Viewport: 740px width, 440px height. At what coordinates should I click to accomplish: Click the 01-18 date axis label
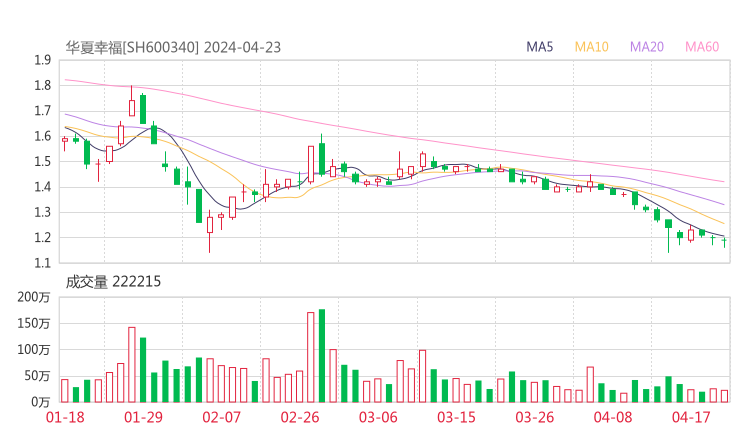[x=65, y=417]
